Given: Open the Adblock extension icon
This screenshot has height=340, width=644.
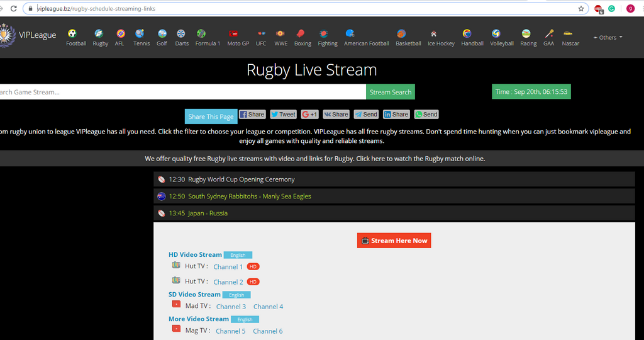Looking at the screenshot, I should click(599, 9).
